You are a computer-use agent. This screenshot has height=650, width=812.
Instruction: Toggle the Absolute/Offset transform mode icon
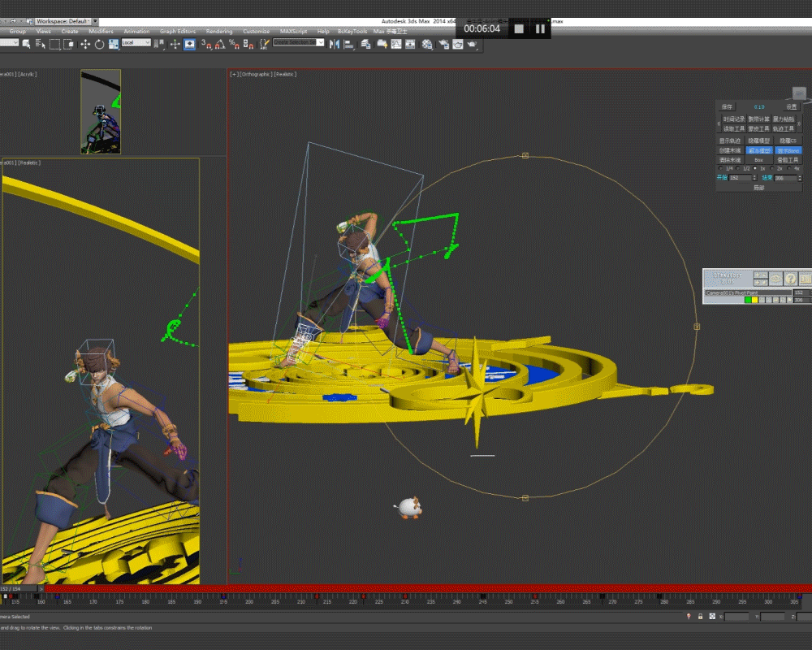click(712, 617)
